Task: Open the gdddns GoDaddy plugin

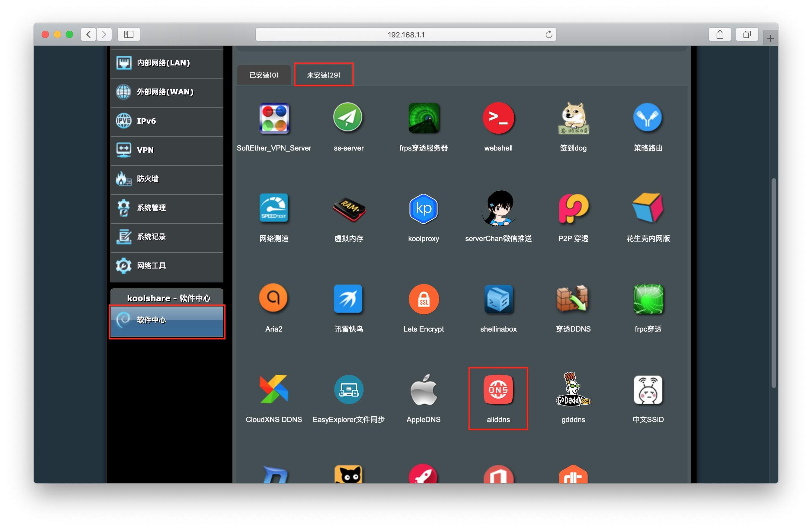Action: 573,390
